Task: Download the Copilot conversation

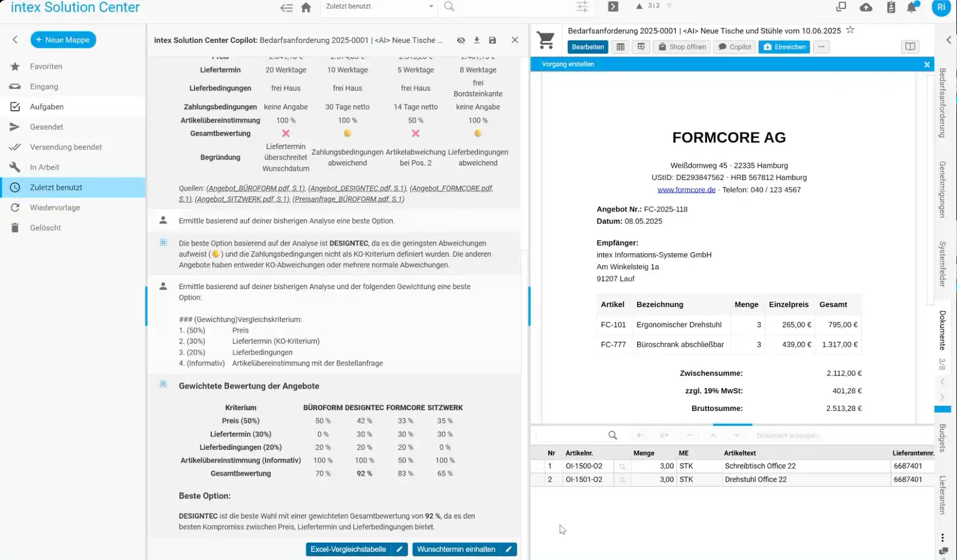Action: coord(476,40)
